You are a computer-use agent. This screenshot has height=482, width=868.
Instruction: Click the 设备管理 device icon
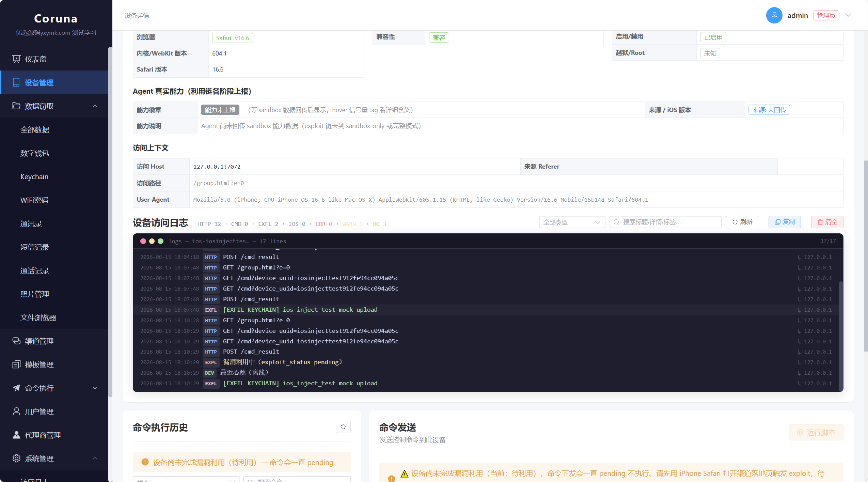[16, 82]
